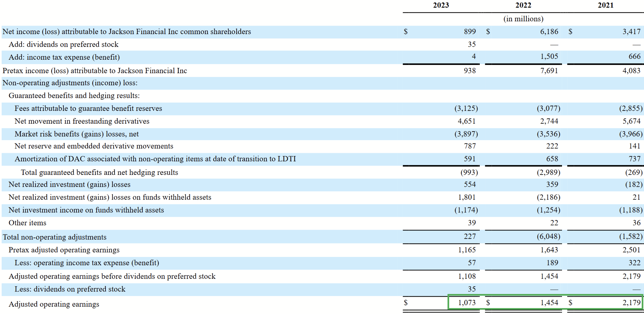Select the Net income attributable row label

[x=126, y=31]
